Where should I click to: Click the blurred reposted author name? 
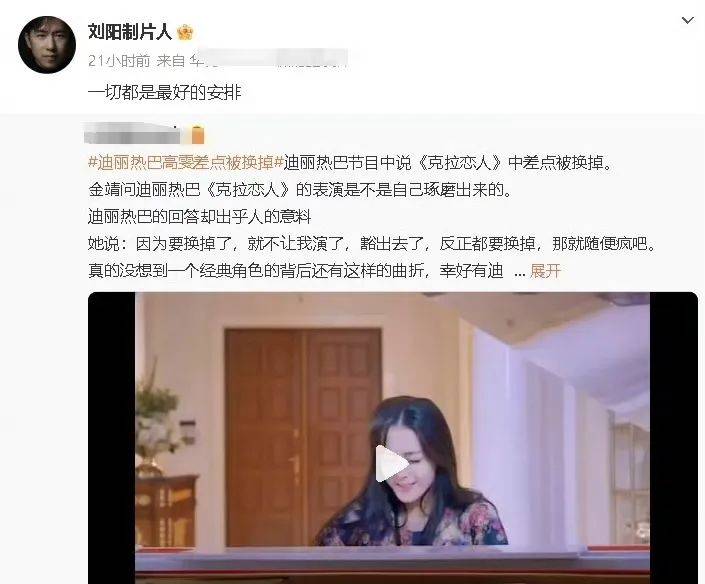133,134
